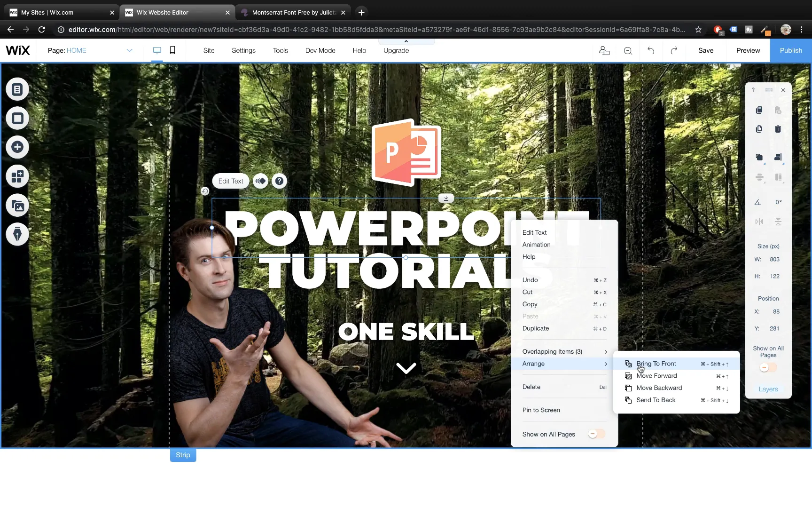Click the download handle icon above the text box

[x=446, y=198]
